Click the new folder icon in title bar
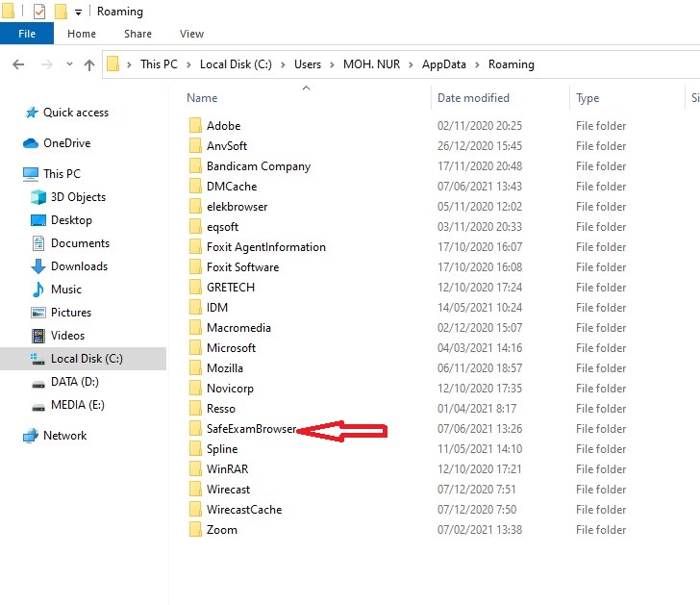 tap(61, 12)
